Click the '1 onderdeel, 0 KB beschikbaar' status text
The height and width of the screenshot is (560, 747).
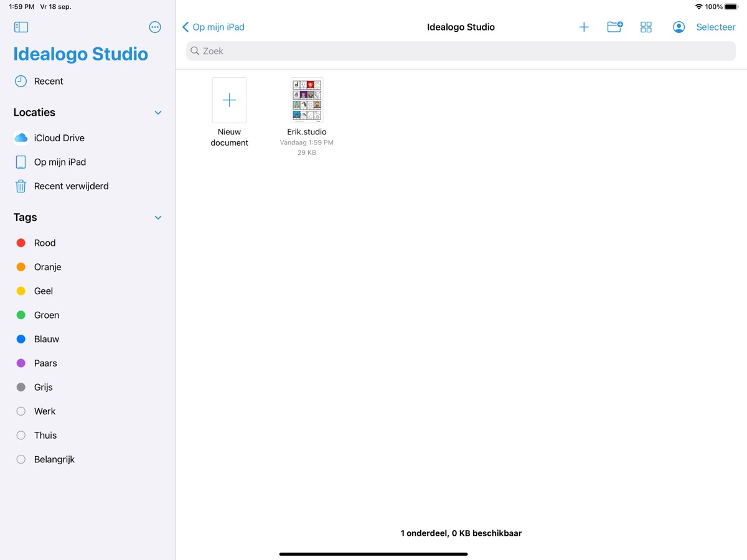[x=461, y=533]
